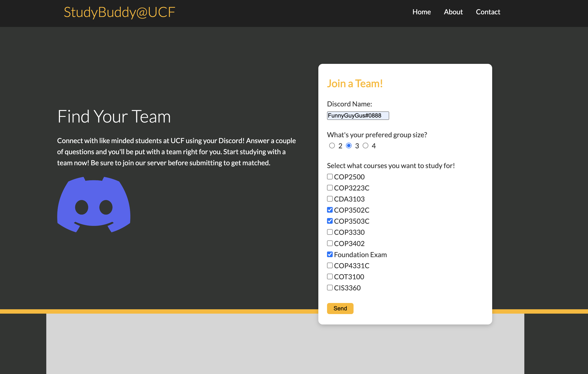Click the Discord Name text field
This screenshot has height=374, width=588.
[x=358, y=116]
